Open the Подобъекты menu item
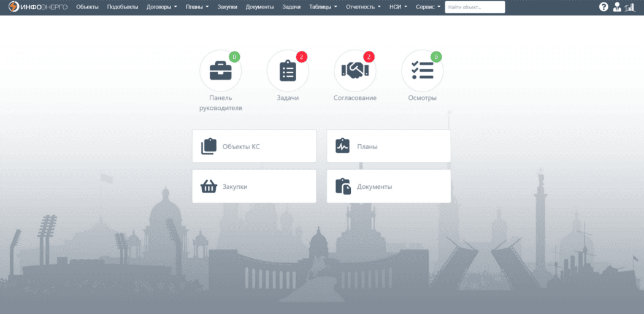 click(x=123, y=7)
